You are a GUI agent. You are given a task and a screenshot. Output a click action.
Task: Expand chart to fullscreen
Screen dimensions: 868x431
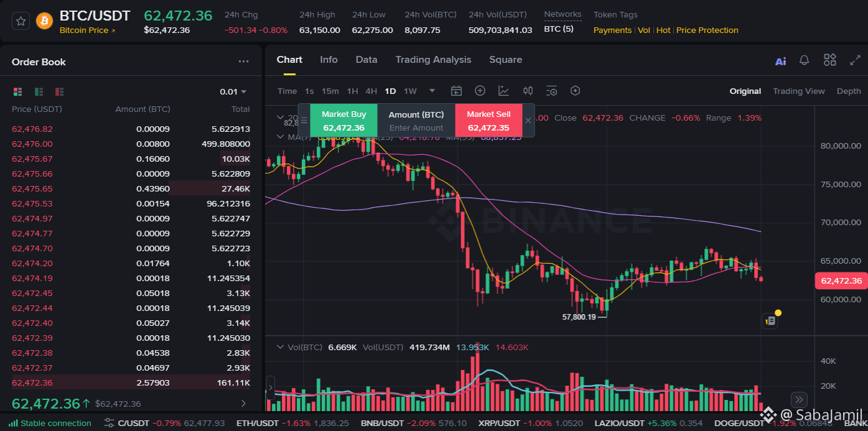[855, 60]
